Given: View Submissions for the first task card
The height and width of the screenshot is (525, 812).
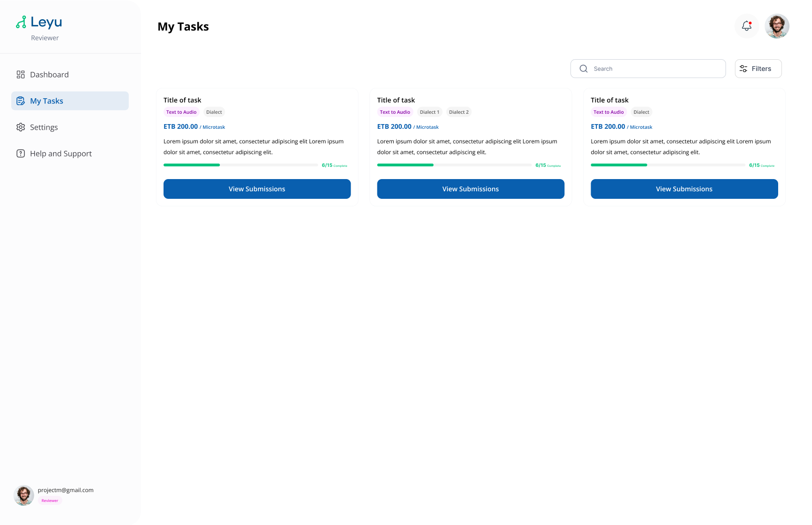Looking at the screenshot, I should (257, 189).
